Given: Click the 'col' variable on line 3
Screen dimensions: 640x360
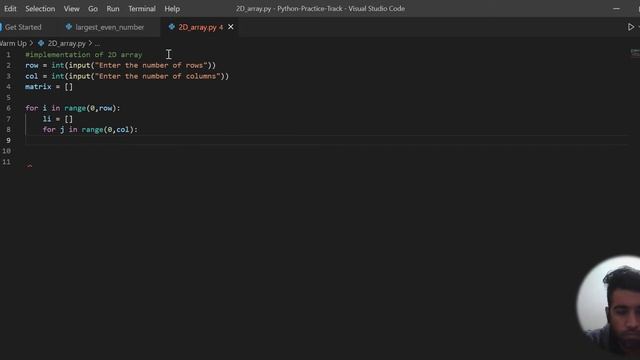Looking at the screenshot, I should pyautogui.click(x=31, y=76).
